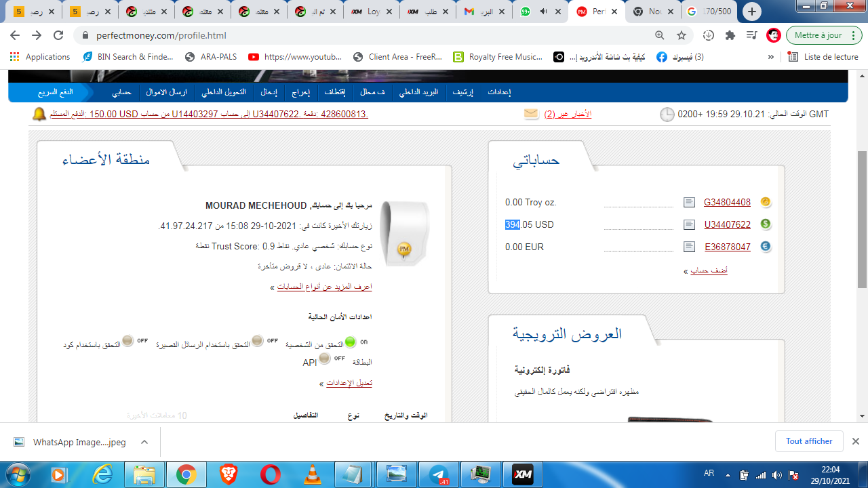Switch to the Gmail browser tab
The image size is (868, 488).
click(484, 12)
